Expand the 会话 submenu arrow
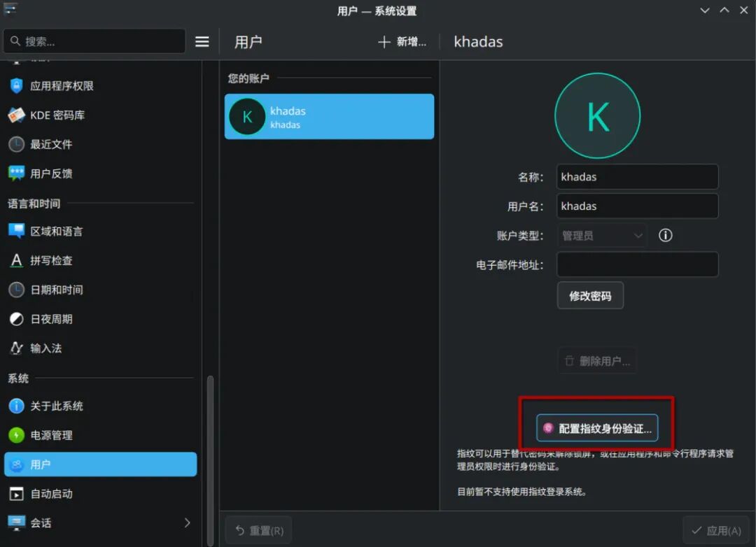Image resolution: width=756 pixels, height=547 pixels. click(x=187, y=523)
